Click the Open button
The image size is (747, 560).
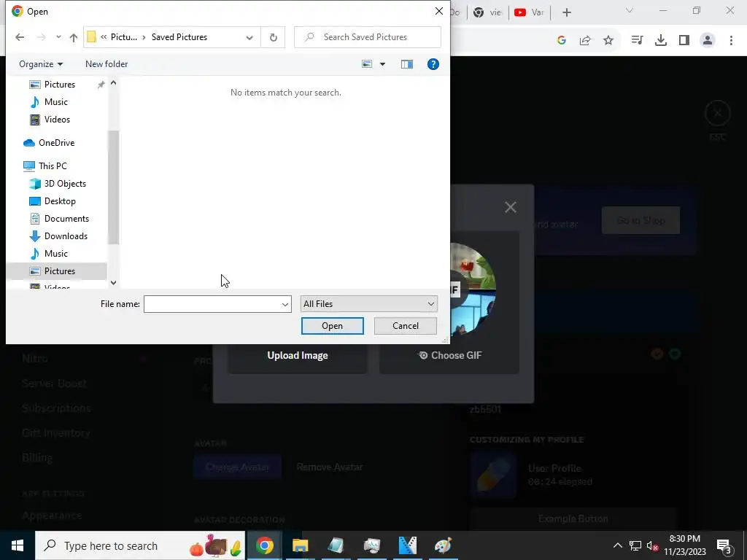332,326
